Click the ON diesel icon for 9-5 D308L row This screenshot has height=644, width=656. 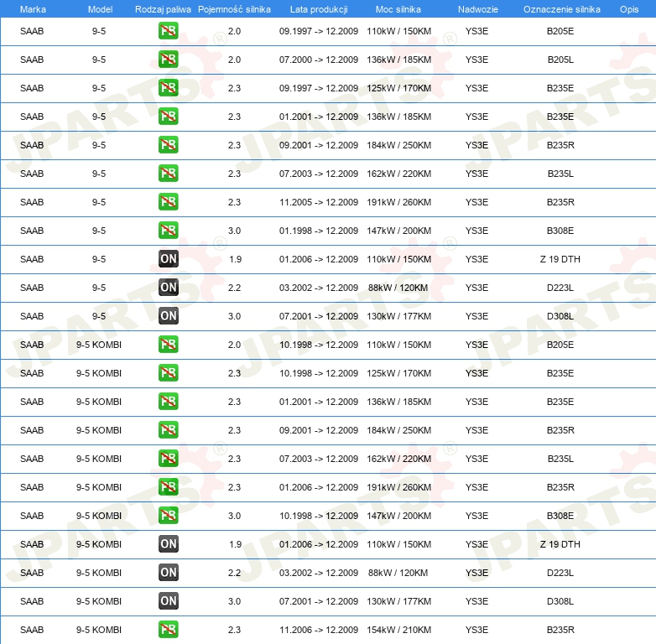click(x=168, y=316)
